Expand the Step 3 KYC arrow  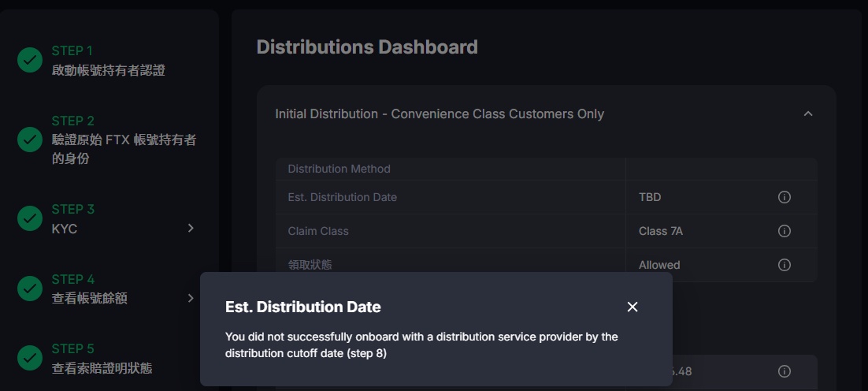[191, 229]
